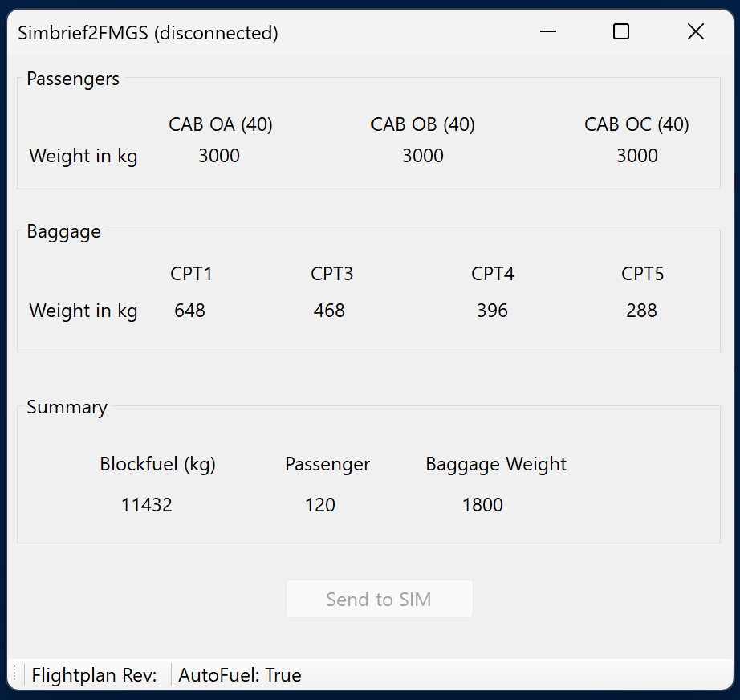Screen dimensions: 740x700
Task: Click the CPT3 baggage weight 468
Action: pos(329,311)
